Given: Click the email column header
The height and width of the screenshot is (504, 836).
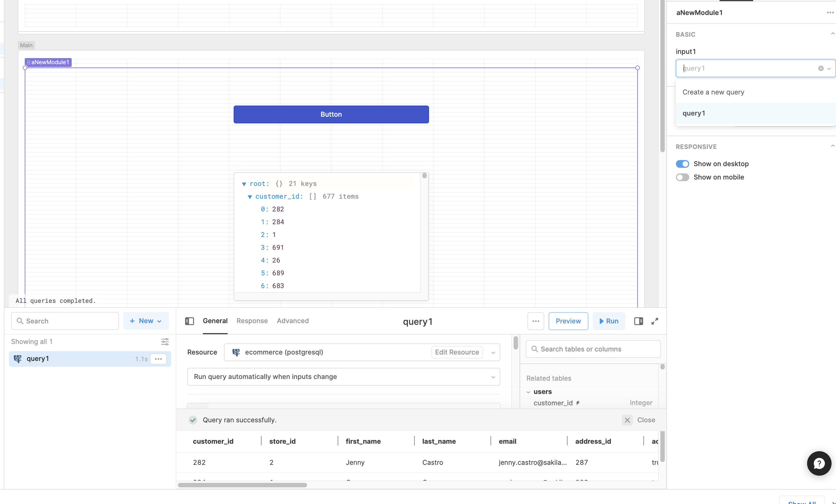Looking at the screenshot, I should coord(507,441).
